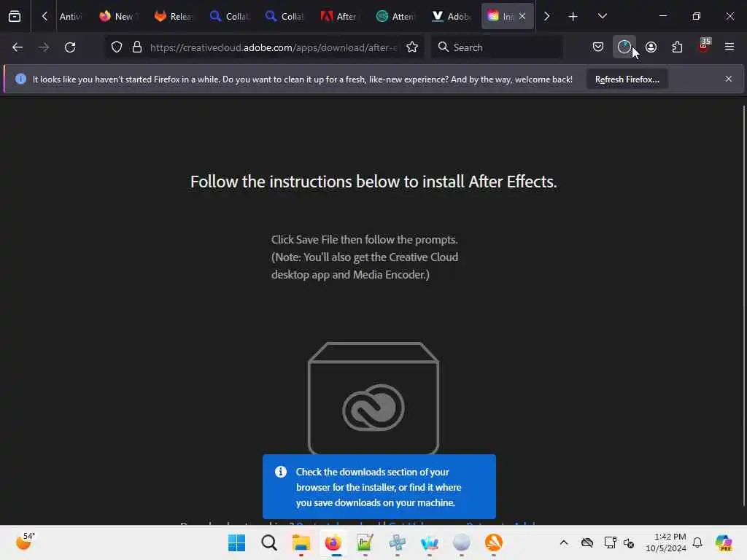Open the Adobe V-logo tab
747x560 pixels.
pyautogui.click(x=450, y=16)
